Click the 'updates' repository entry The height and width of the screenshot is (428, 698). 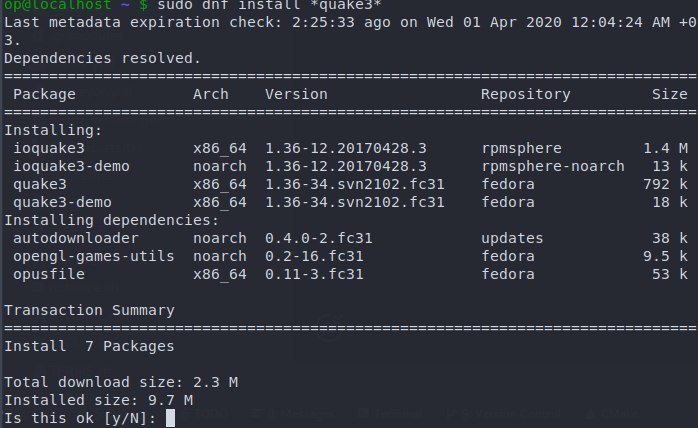pyautogui.click(x=512, y=238)
